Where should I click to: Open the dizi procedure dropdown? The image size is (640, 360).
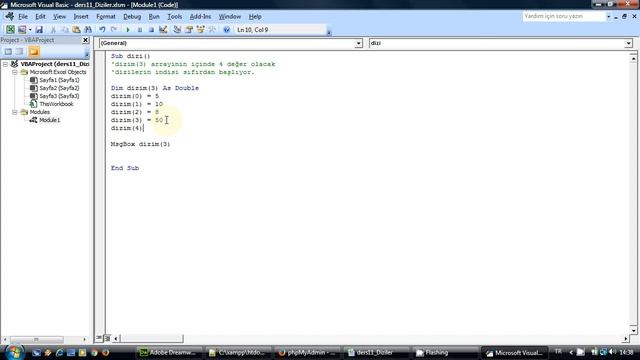point(628,43)
